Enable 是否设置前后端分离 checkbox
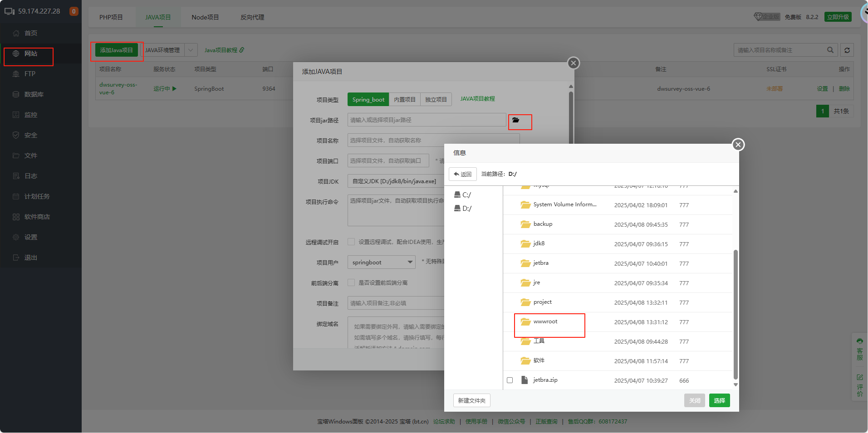The height and width of the screenshot is (433, 868). click(351, 282)
